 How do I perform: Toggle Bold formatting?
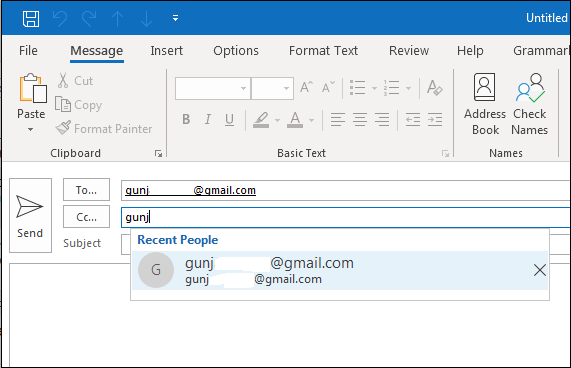coord(186,119)
